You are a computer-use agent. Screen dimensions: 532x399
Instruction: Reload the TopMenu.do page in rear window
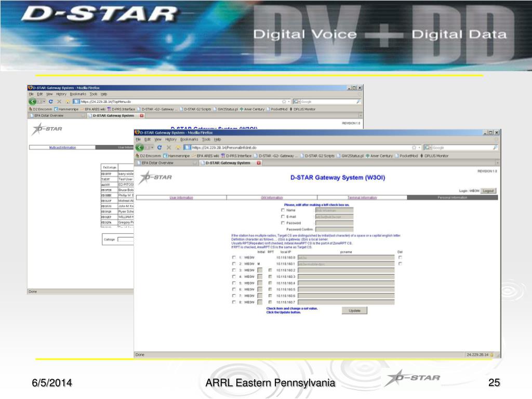(x=50, y=101)
